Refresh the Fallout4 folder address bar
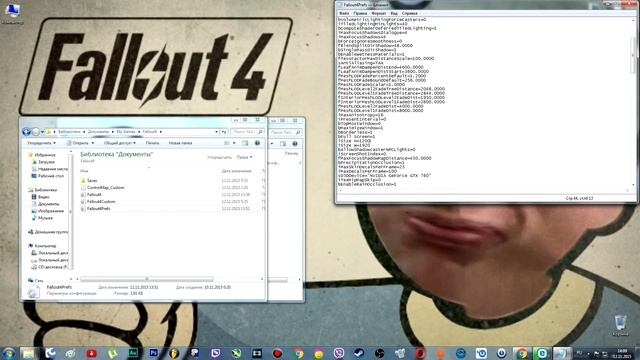 click(x=224, y=132)
